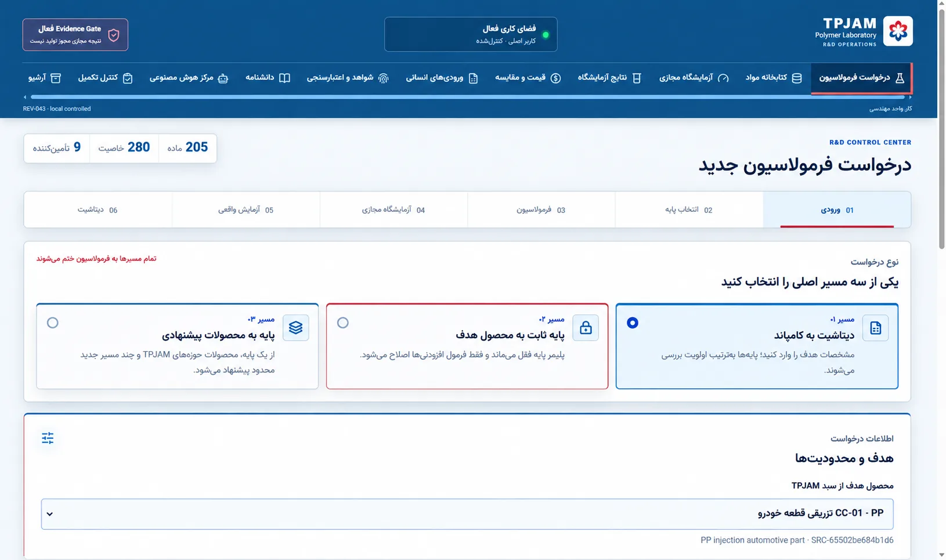
Task: Click the sliders settings icon in هدف و محدودیت‌ها
Action: click(48, 438)
